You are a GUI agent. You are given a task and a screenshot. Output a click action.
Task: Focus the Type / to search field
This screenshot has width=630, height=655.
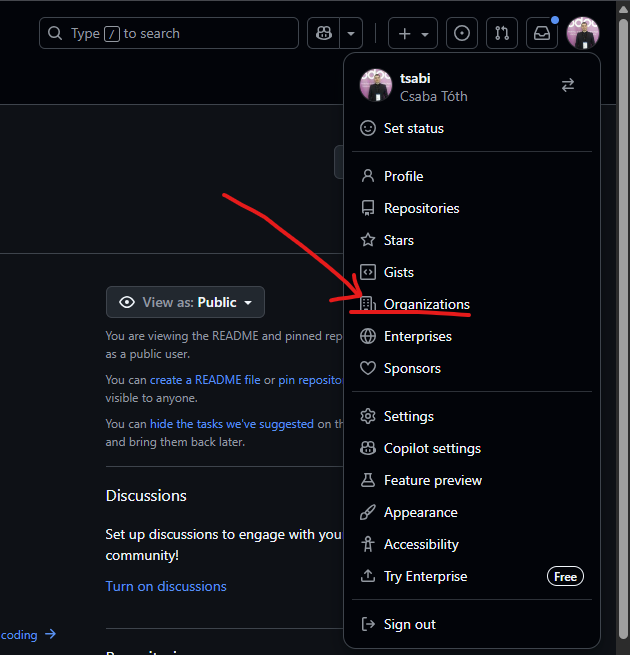pos(168,33)
